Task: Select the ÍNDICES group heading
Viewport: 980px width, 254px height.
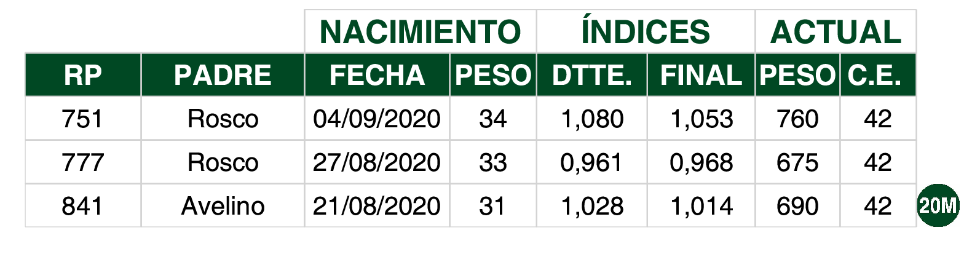Action: pyautogui.click(x=646, y=32)
